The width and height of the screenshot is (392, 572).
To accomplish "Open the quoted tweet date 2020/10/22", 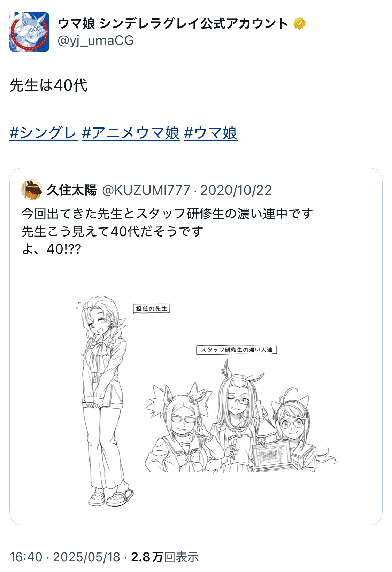I will [x=236, y=190].
